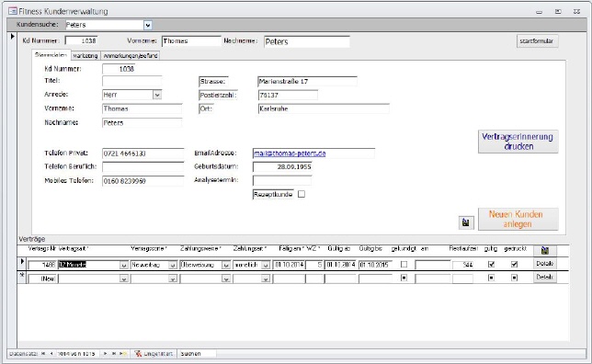The image size is (592, 364).
Task: Click the WZ field showing 5
Action: 314,265
